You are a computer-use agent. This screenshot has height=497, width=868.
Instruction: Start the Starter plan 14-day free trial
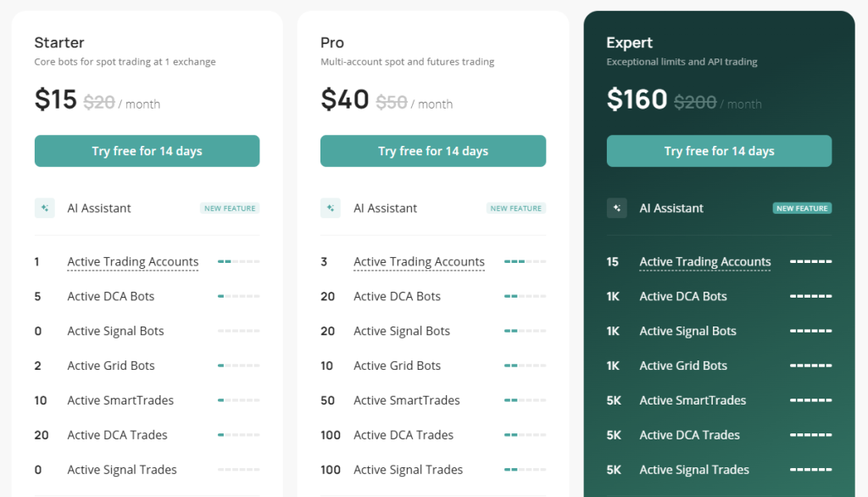(147, 151)
